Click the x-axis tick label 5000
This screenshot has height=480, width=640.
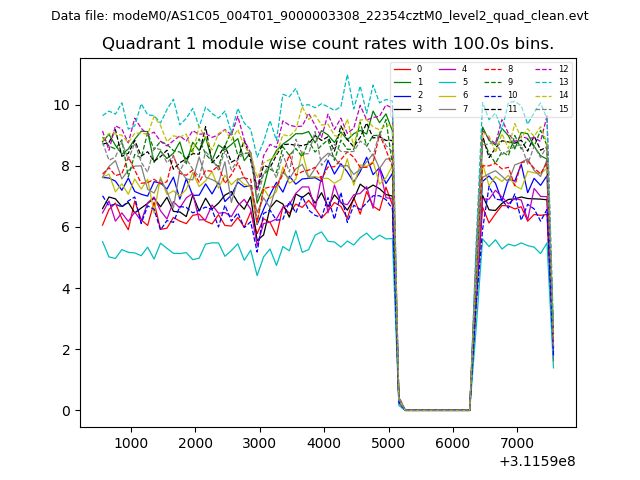[388, 442]
